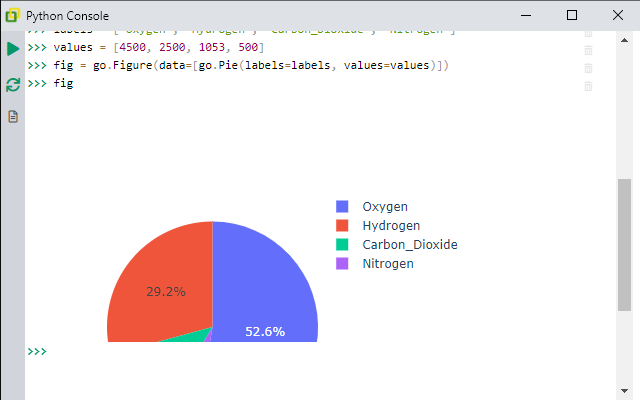
Task: Open the document page icon in sidebar
Action: [x=13, y=117]
